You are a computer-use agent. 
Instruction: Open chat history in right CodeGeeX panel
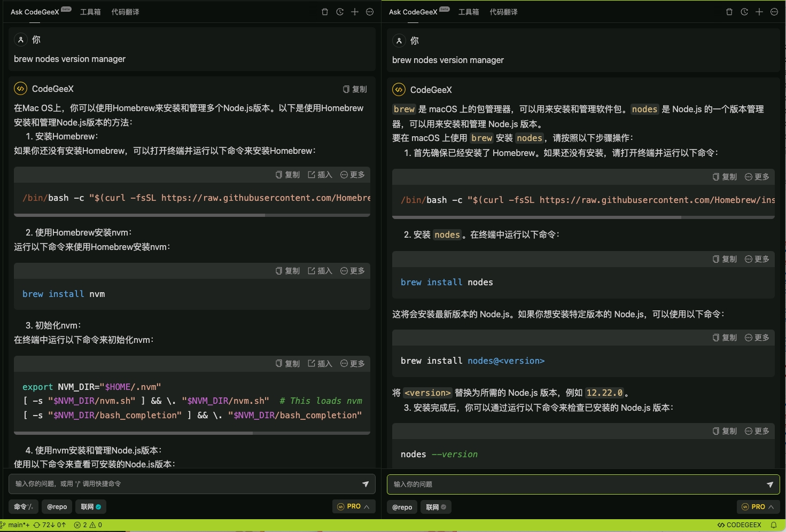(744, 12)
